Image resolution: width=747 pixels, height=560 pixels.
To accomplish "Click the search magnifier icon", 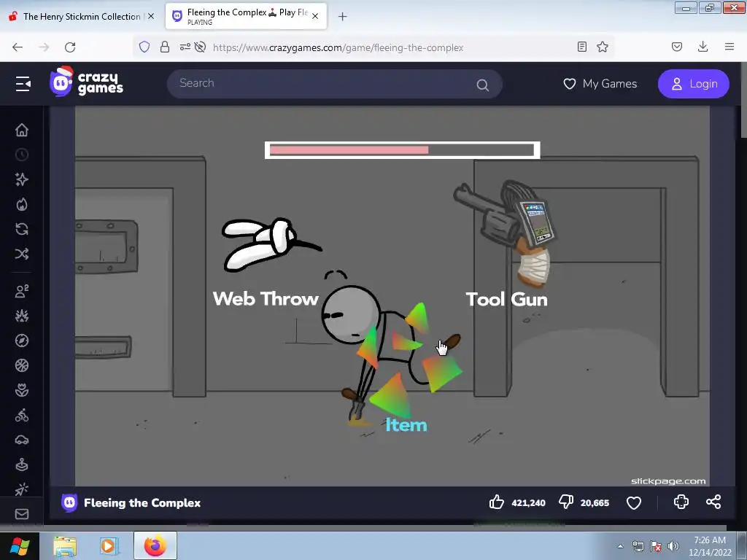I will click(x=483, y=85).
